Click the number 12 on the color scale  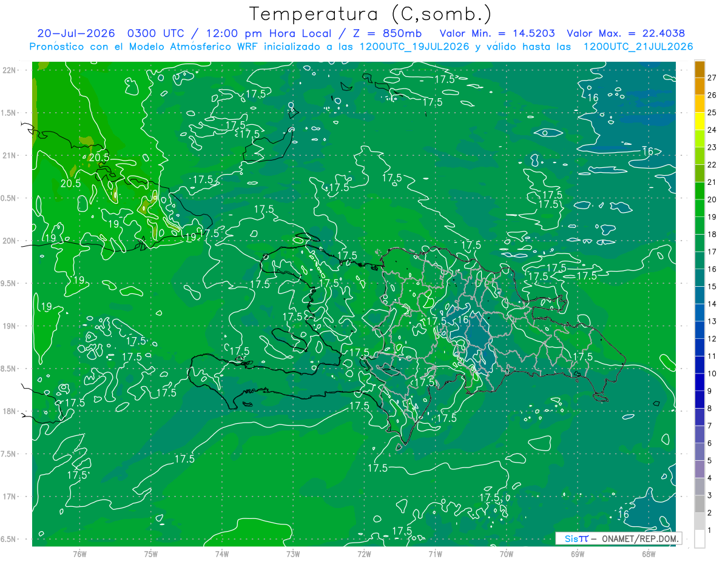[x=712, y=338]
